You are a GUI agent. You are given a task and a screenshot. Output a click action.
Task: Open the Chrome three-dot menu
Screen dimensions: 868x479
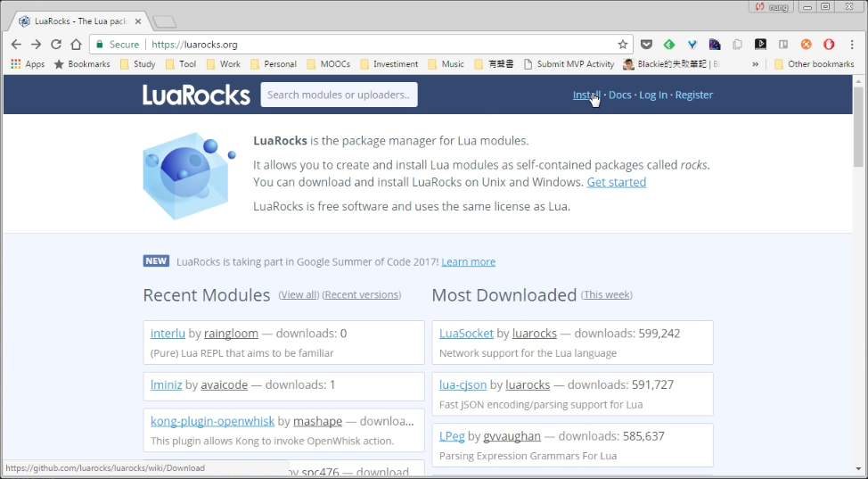(x=852, y=45)
